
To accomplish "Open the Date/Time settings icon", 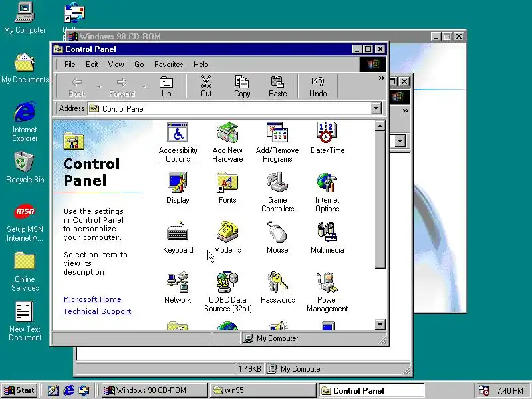I will click(x=327, y=138).
